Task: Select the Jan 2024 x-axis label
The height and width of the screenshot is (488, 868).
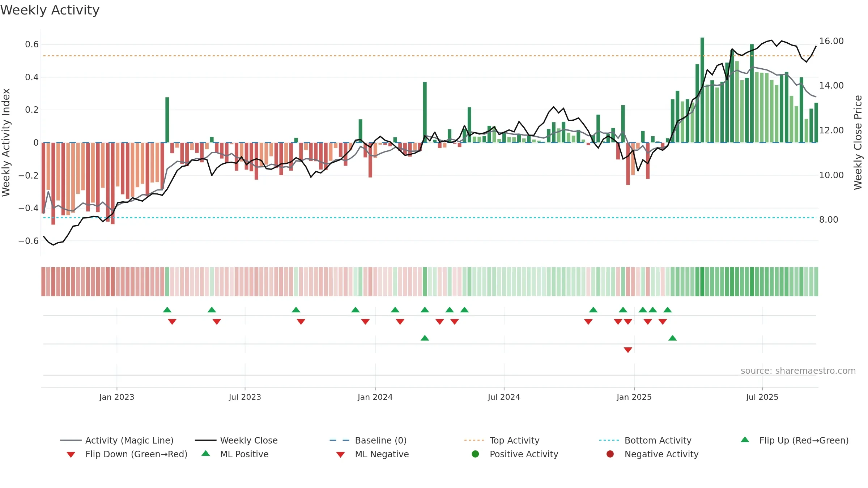Action: coord(375,397)
